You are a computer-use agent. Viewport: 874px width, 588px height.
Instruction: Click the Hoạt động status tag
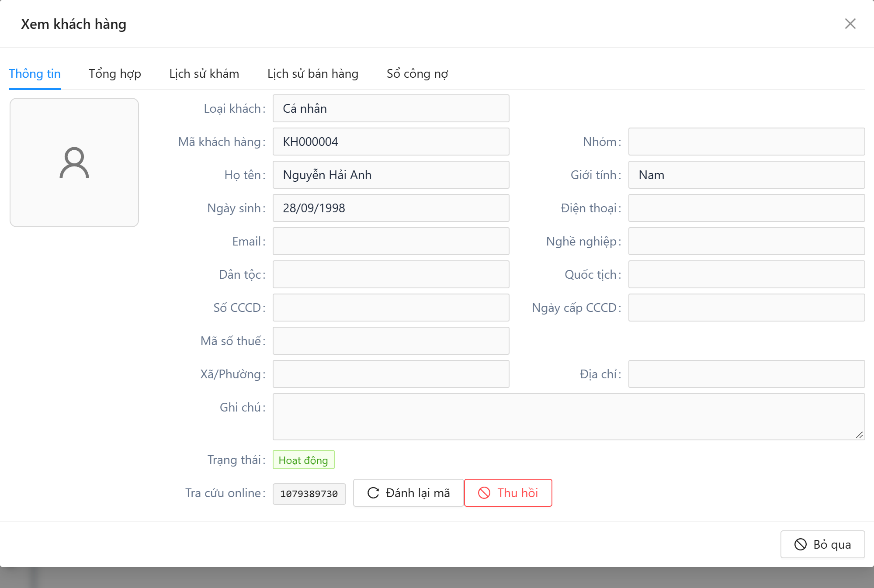coord(303,460)
